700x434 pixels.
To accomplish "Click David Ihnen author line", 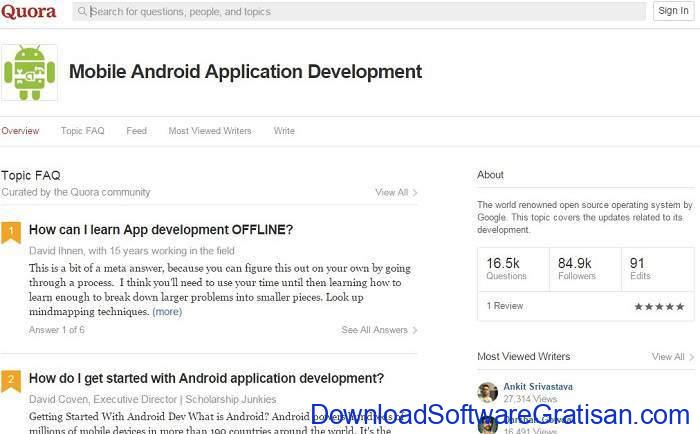I will point(132,250).
